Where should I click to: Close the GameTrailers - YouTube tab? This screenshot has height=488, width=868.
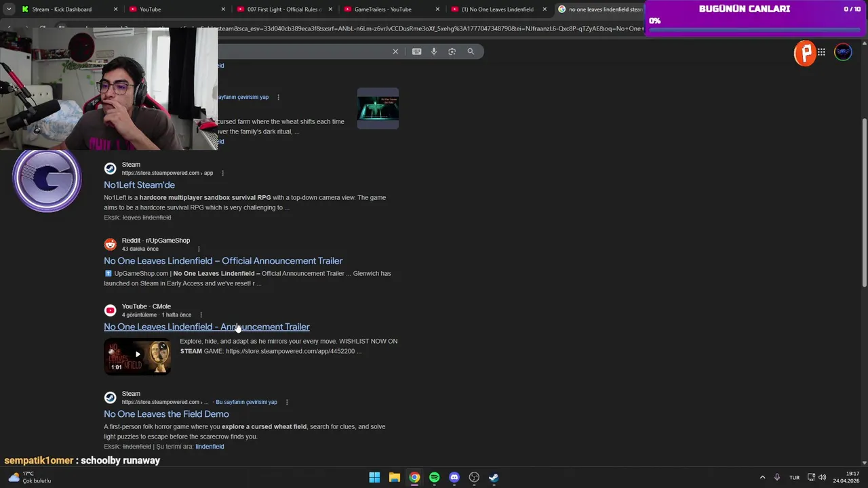[437, 9]
